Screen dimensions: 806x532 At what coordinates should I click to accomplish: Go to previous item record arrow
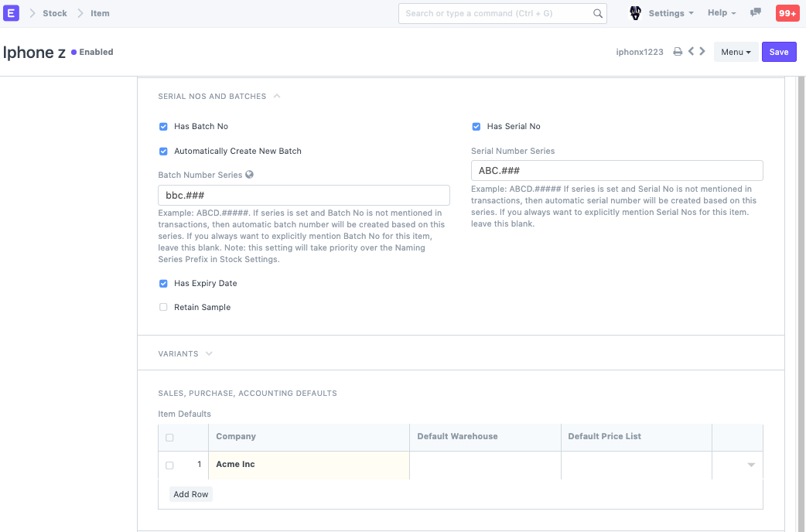[x=692, y=52]
